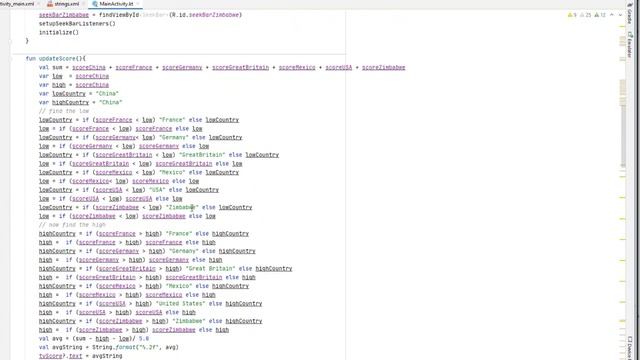Click 'setupSeekBarListeners()' call
Screen dimensions: 640x360
pyautogui.click(x=77, y=24)
